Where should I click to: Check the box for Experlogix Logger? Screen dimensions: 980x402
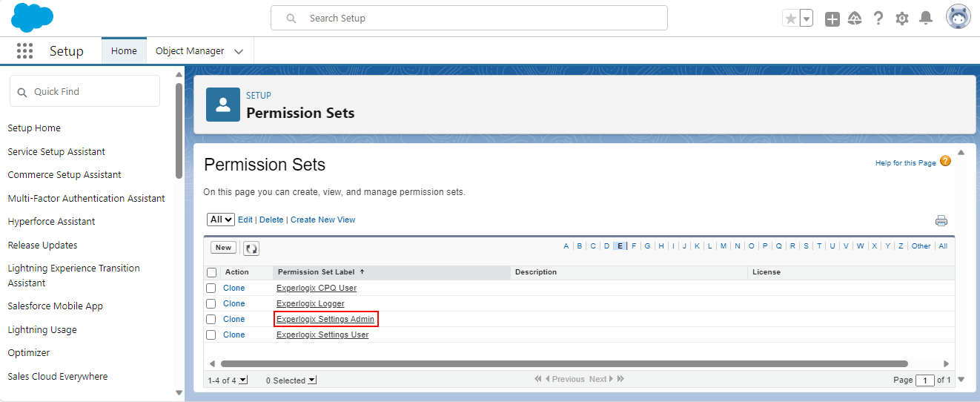(211, 303)
